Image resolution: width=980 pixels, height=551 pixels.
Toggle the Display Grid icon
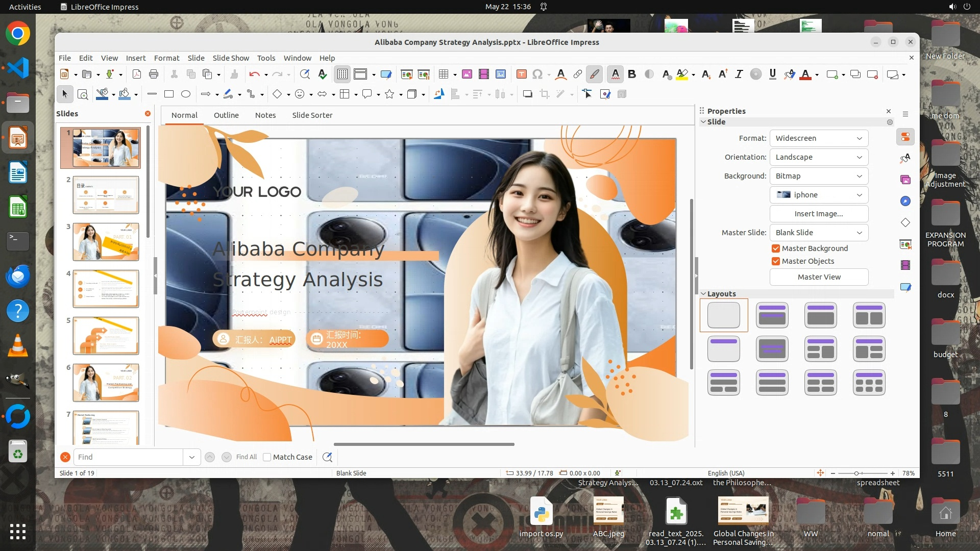pyautogui.click(x=342, y=74)
